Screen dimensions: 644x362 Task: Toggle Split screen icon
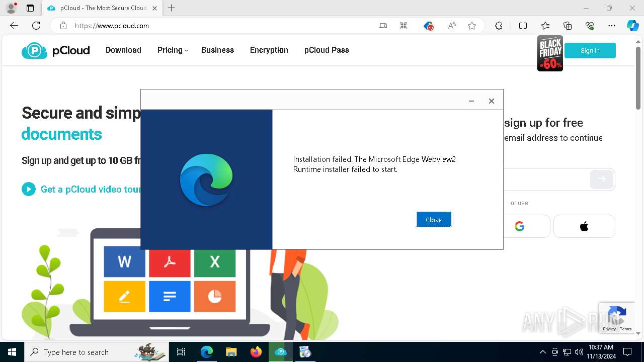(x=523, y=26)
